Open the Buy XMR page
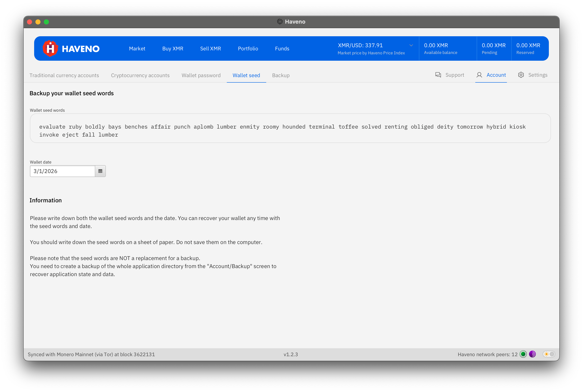The width and height of the screenshot is (583, 392). [x=173, y=49]
